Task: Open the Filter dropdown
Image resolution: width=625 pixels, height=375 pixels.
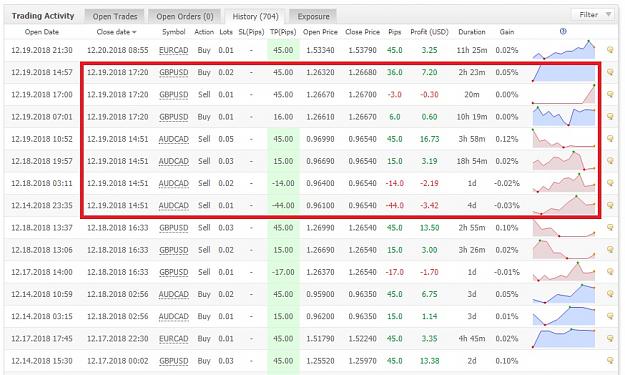Action: 594,15
